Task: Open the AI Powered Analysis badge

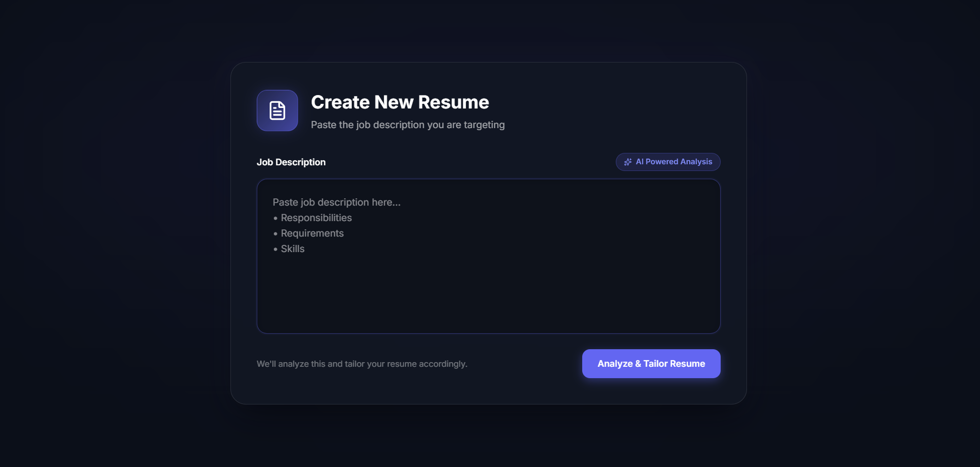Action: tap(667, 162)
